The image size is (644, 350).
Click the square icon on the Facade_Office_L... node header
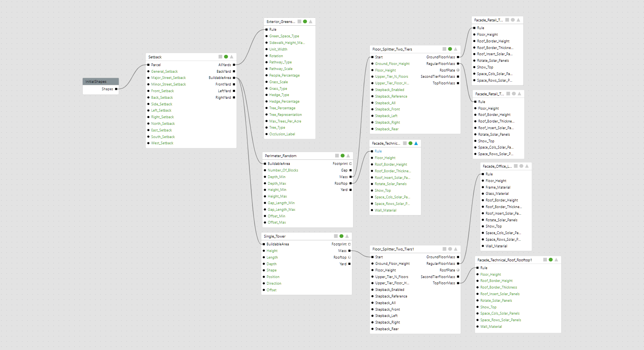coord(516,166)
